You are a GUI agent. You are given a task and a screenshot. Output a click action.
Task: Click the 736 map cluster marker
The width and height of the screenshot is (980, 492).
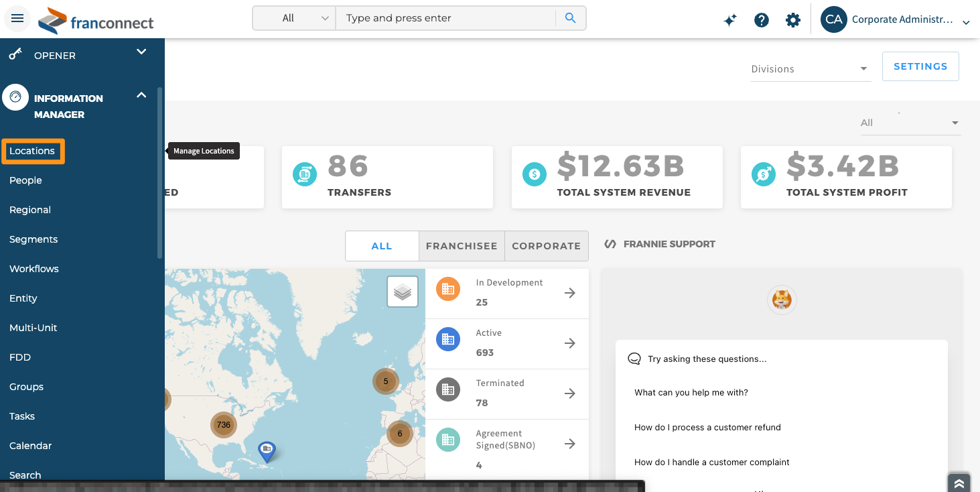pyautogui.click(x=224, y=425)
